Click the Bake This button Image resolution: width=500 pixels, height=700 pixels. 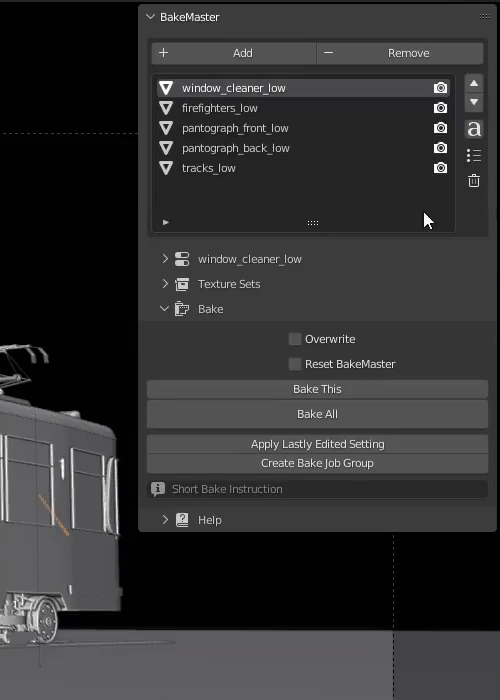317,389
